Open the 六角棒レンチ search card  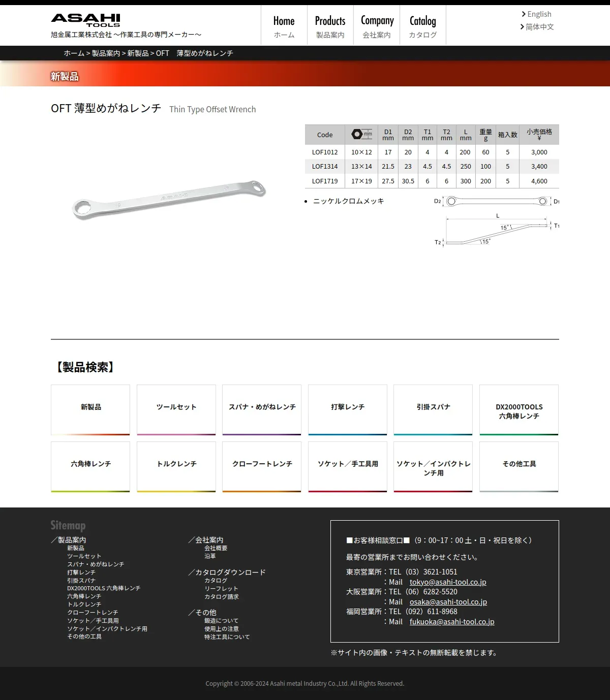[90, 467]
